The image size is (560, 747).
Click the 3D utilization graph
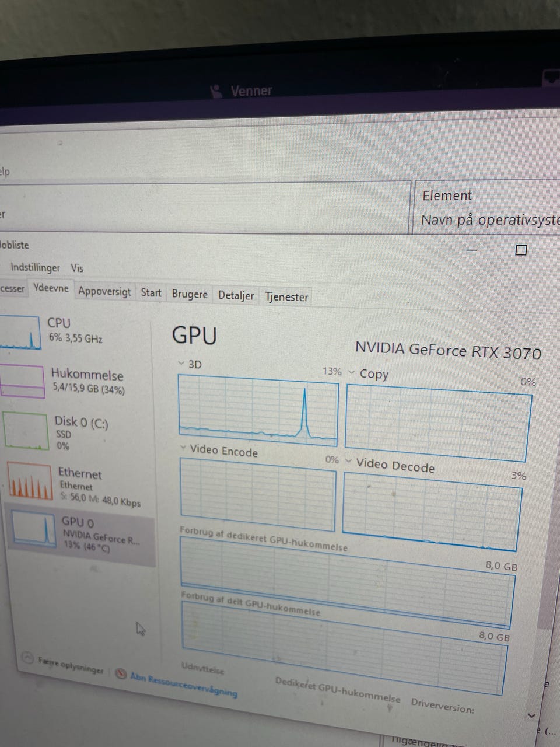(258, 411)
